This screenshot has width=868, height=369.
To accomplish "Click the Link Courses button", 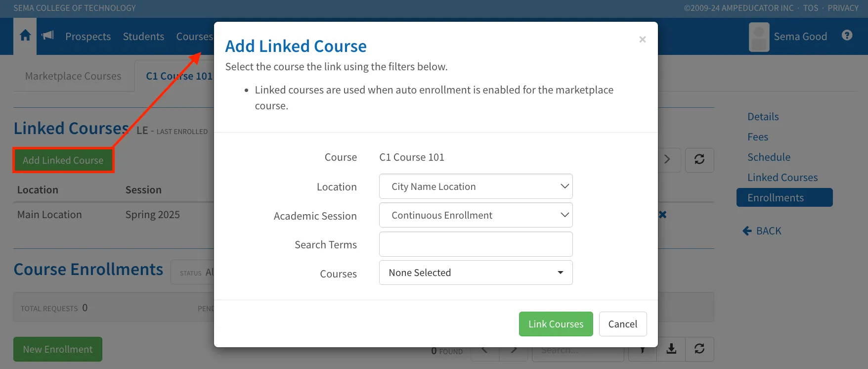I will [556, 324].
